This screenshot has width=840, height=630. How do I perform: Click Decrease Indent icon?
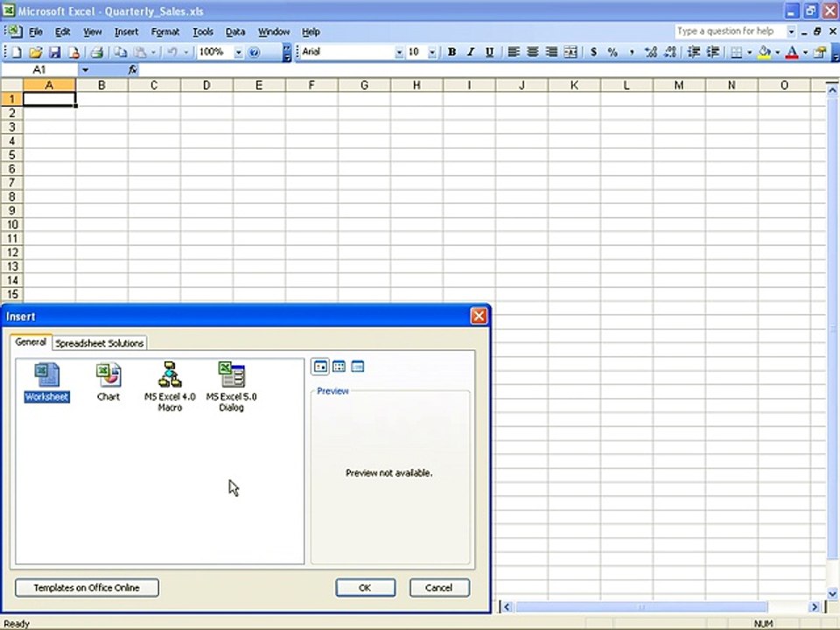[694, 52]
